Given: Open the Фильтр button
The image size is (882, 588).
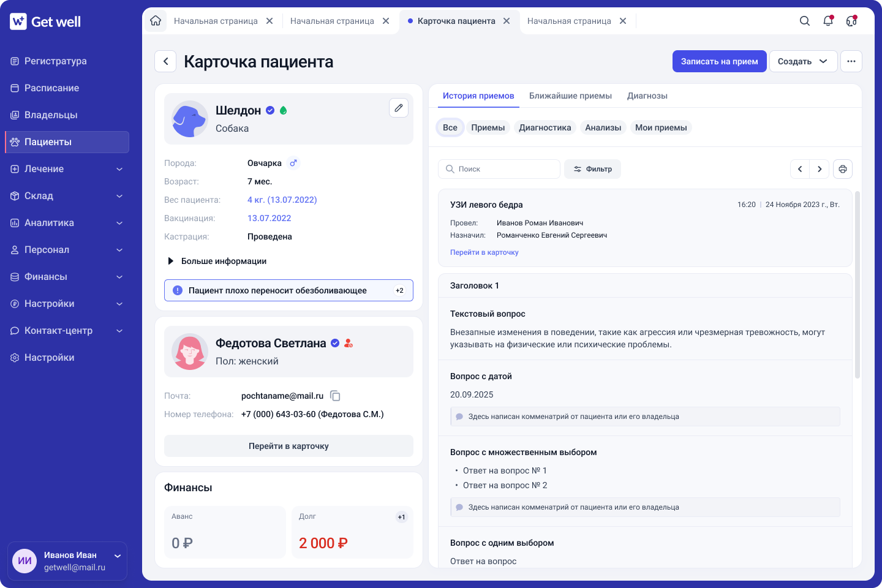Looking at the screenshot, I should [x=592, y=169].
